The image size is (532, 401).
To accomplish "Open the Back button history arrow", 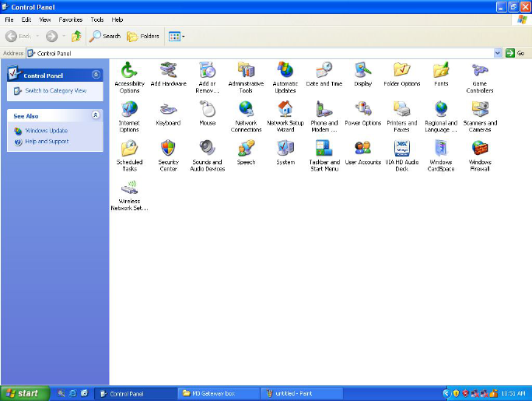I will click(x=37, y=36).
